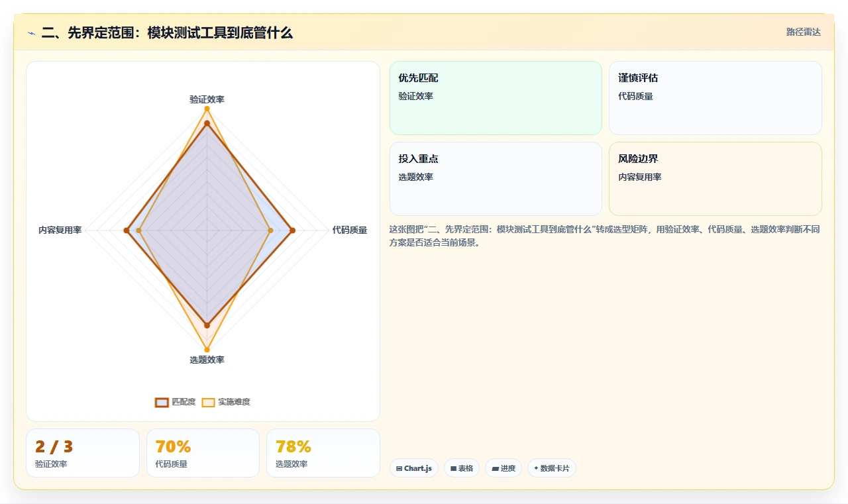Screen dimensions: 848x504
Task: Click the 匹配度 legend color box
Action: tap(162, 402)
